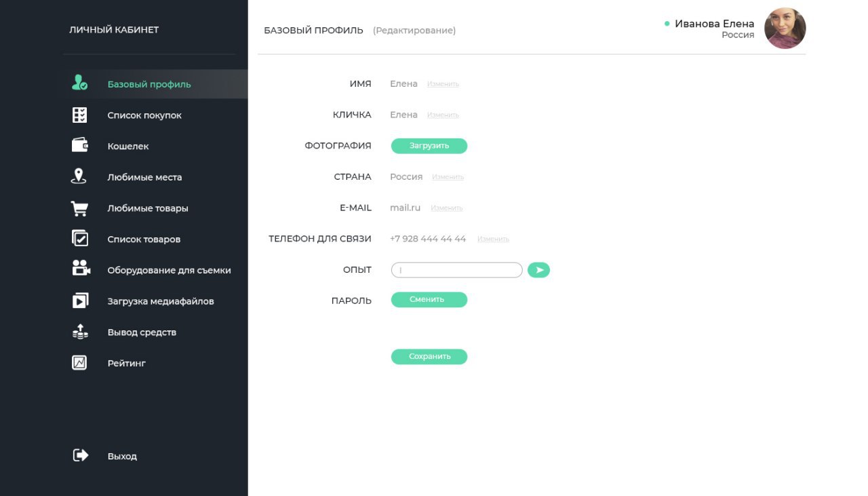The height and width of the screenshot is (496, 868).
Task: Click the Выход logout arrow icon
Action: tap(81, 455)
